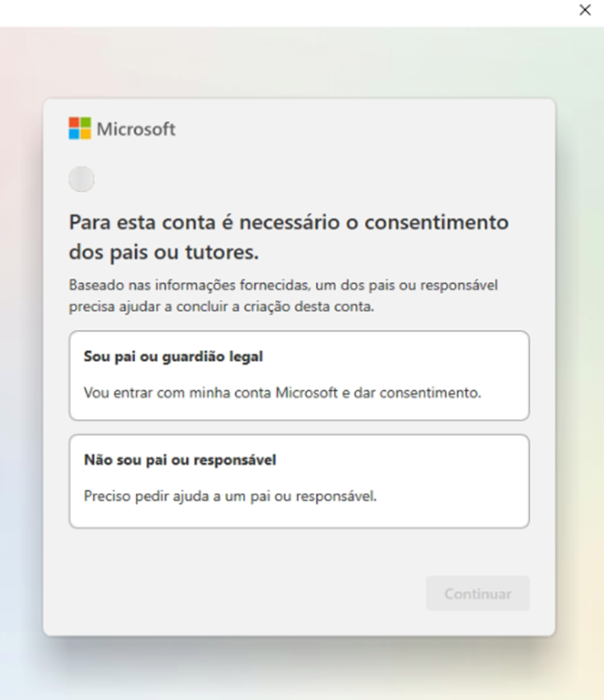Click the blue square of the Microsoft logo
The image size is (604, 700).
(74, 134)
